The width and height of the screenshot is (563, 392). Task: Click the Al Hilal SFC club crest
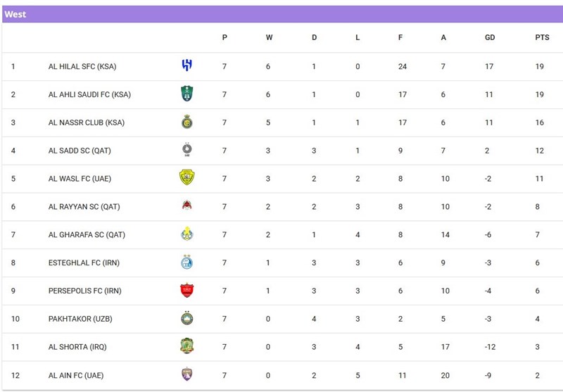[x=186, y=66]
